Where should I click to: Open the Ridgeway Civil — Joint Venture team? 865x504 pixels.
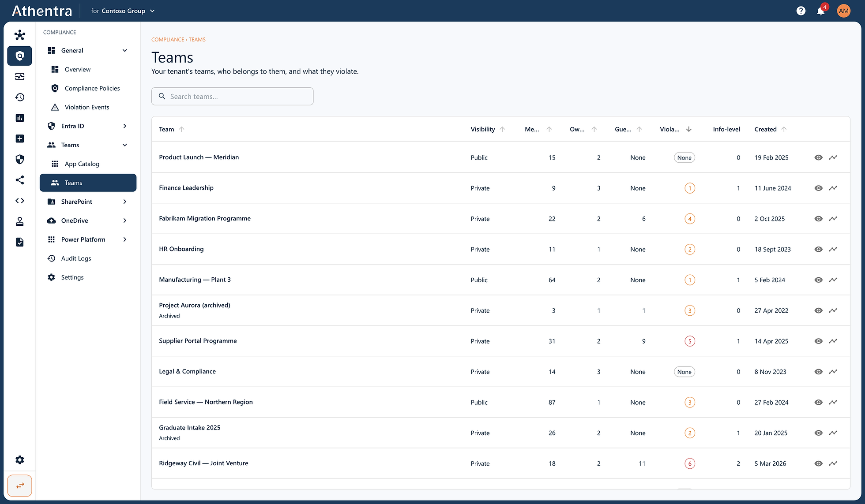[x=203, y=463]
